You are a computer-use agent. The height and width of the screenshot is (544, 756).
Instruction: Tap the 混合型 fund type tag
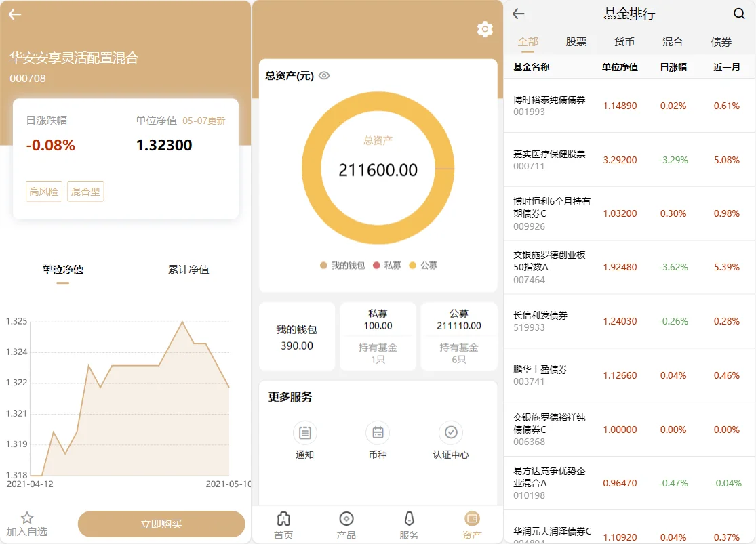(85, 191)
